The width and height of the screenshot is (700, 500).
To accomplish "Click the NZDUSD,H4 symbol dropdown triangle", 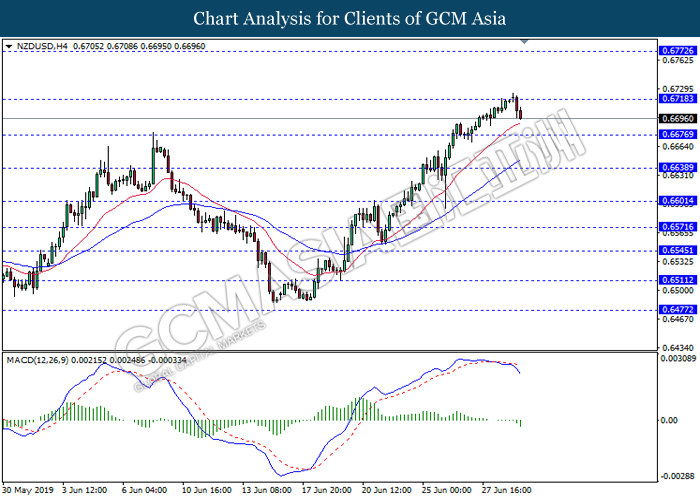I will [9, 46].
